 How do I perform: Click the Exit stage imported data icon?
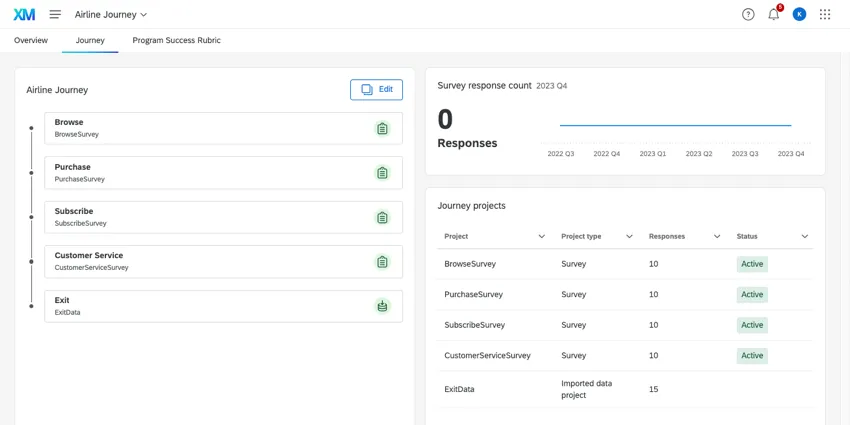(x=382, y=306)
